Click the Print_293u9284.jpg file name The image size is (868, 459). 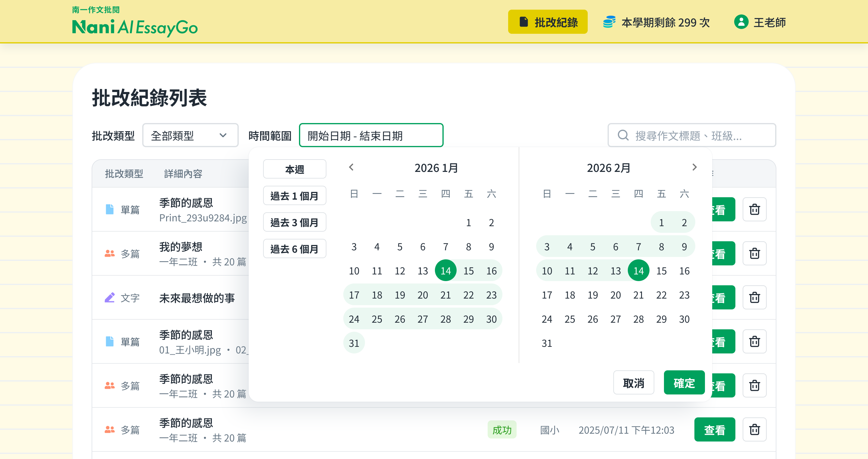(x=203, y=218)
